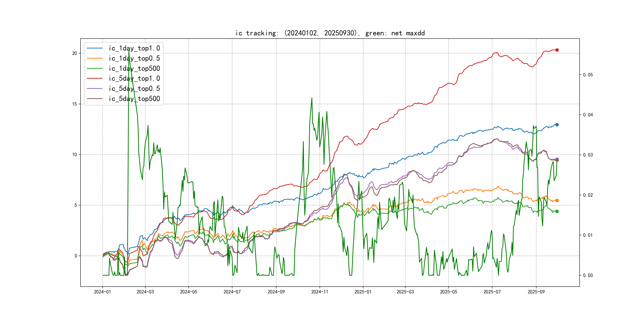Screen dimensions: 644x322
Task: Click the purple legend line for ic_5day_top0.5
Action: [94, 88]
